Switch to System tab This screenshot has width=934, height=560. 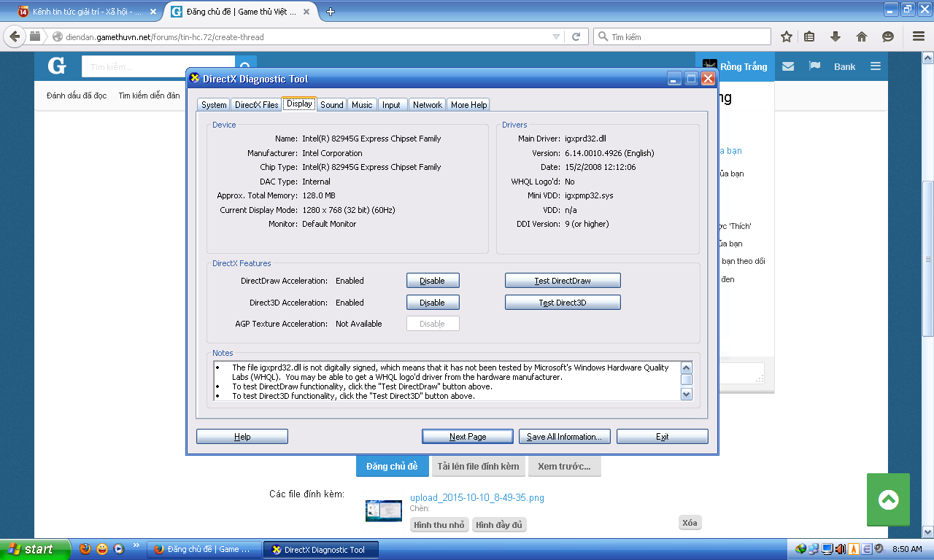point(214,105)
